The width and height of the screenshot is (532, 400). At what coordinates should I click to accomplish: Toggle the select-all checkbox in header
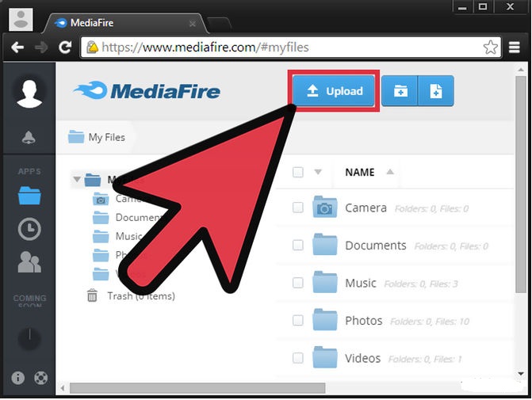(298, 172)
